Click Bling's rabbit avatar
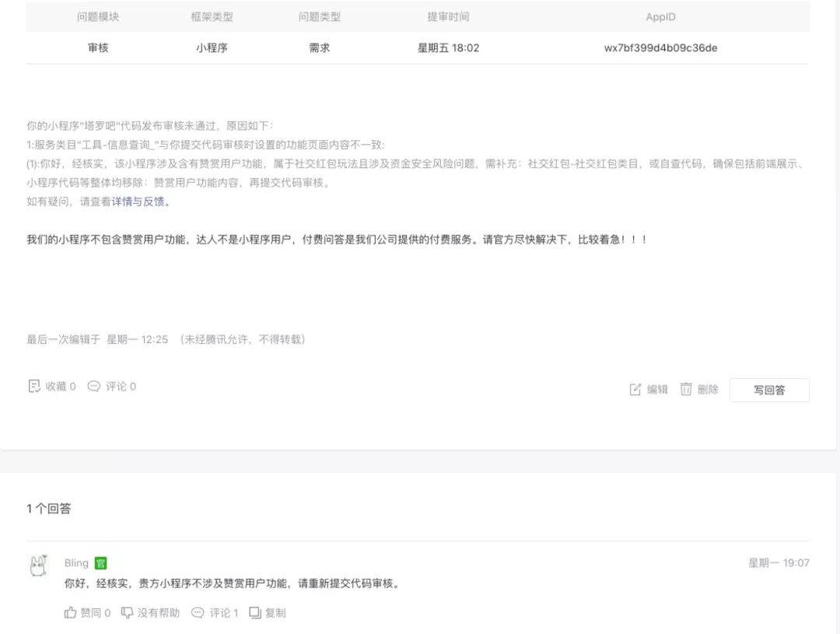The height and width of the screenshot is (634, 840). pyautogui.click(x=39, y=566)
